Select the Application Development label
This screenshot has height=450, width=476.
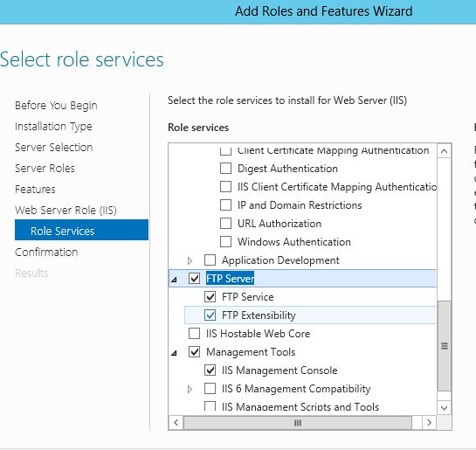click(280, 260)
